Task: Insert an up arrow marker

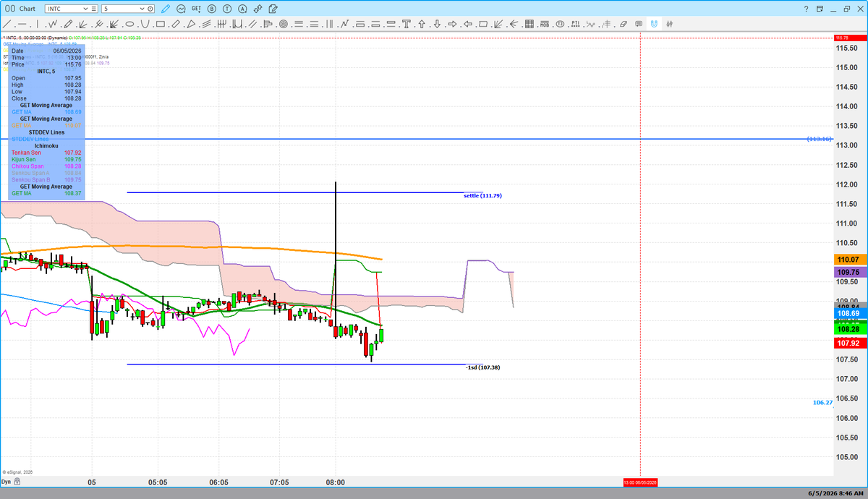Action: pos(422,24)
